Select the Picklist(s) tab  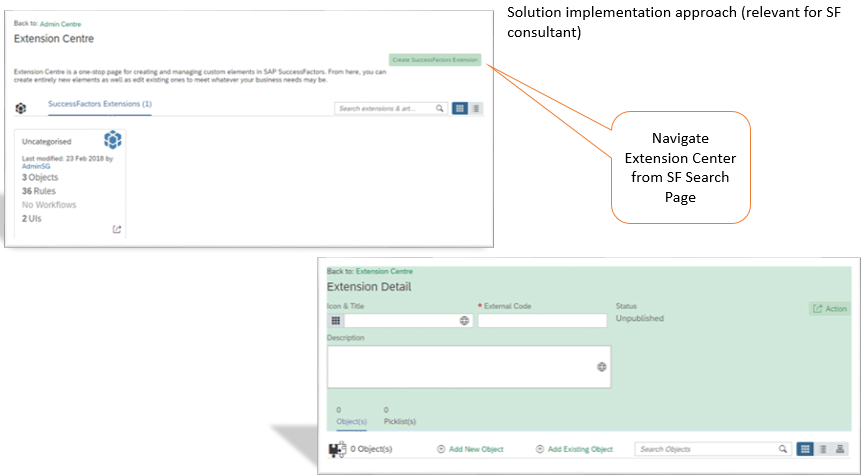400,422
